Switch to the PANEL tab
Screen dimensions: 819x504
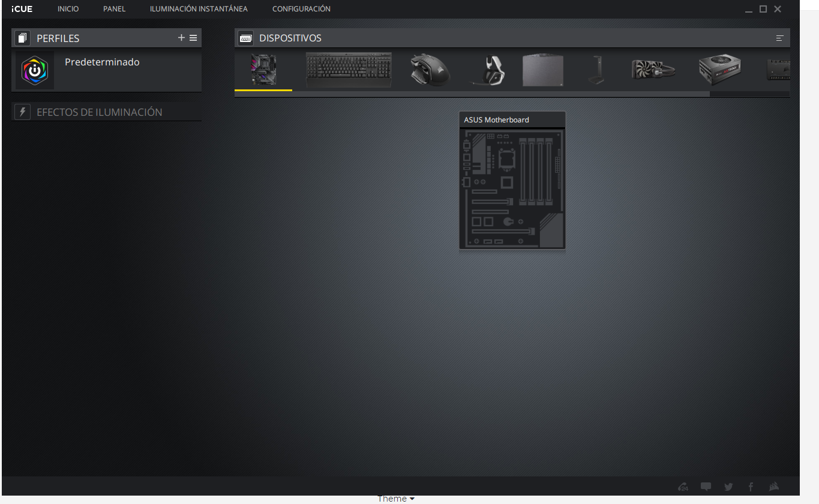114,9
